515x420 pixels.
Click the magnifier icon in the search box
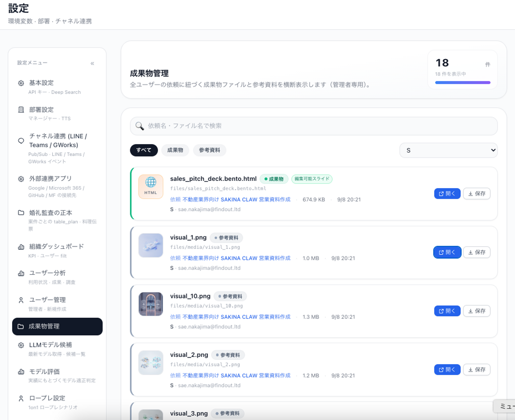(x=140, y=126)
